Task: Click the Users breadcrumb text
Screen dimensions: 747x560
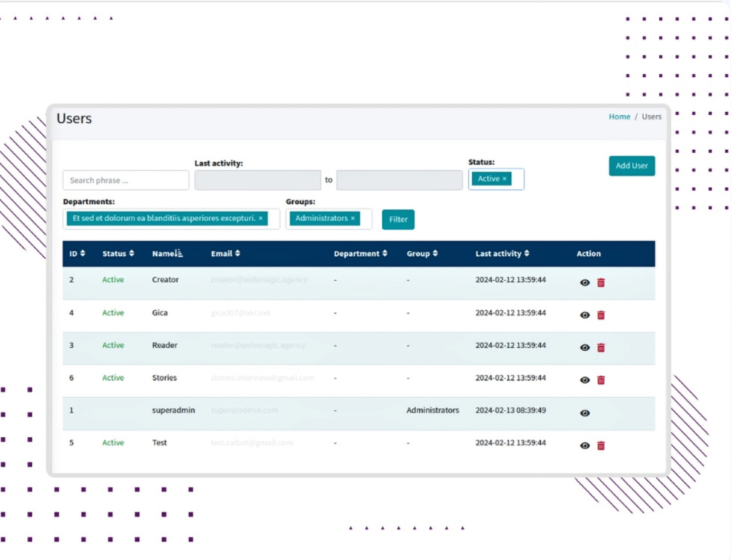Action: (x=651, y=116)
